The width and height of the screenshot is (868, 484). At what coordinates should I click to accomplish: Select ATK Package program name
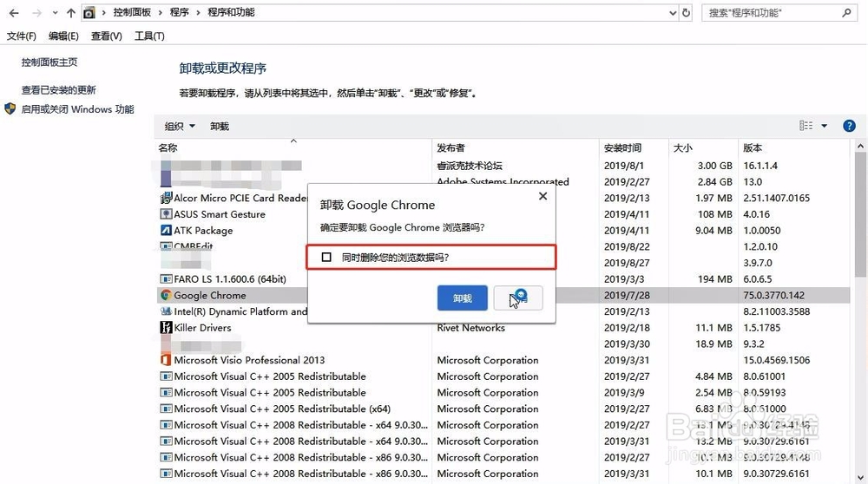point(203,230)
